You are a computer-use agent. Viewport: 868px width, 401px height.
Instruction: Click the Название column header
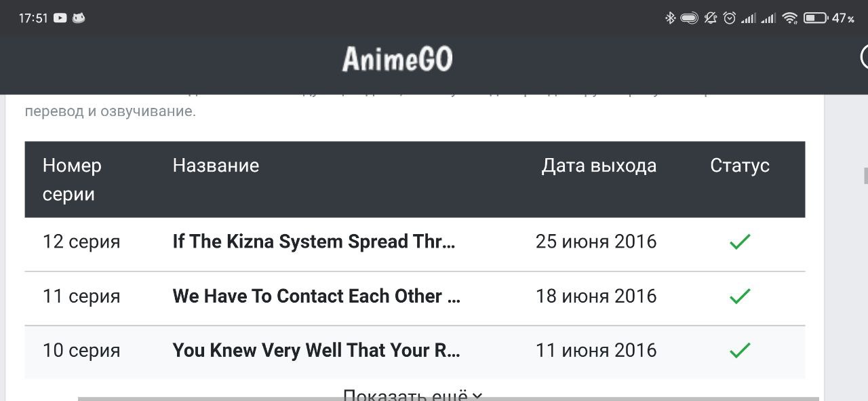pos(216,166)
